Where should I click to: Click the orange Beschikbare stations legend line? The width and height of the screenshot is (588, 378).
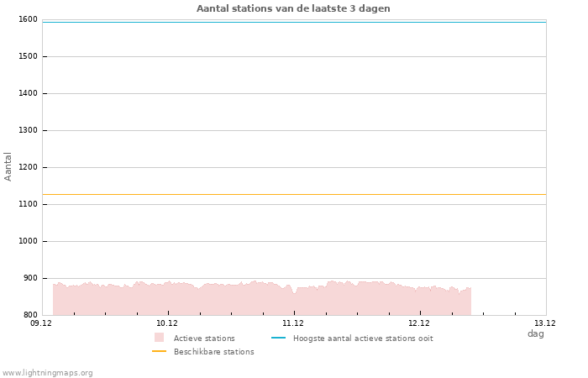tap(159, 351)
